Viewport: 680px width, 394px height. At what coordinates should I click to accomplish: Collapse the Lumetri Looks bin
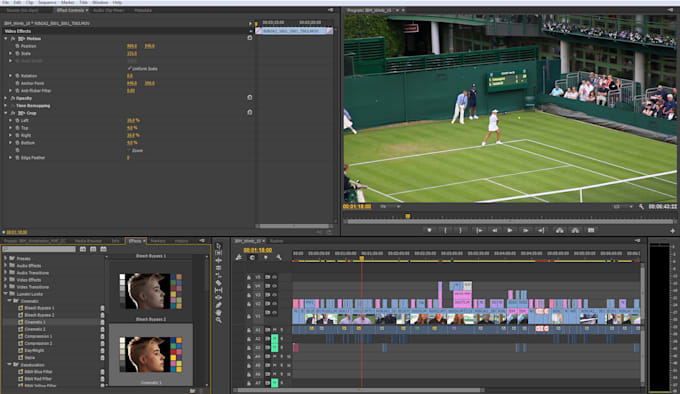(x=6, y=294)
